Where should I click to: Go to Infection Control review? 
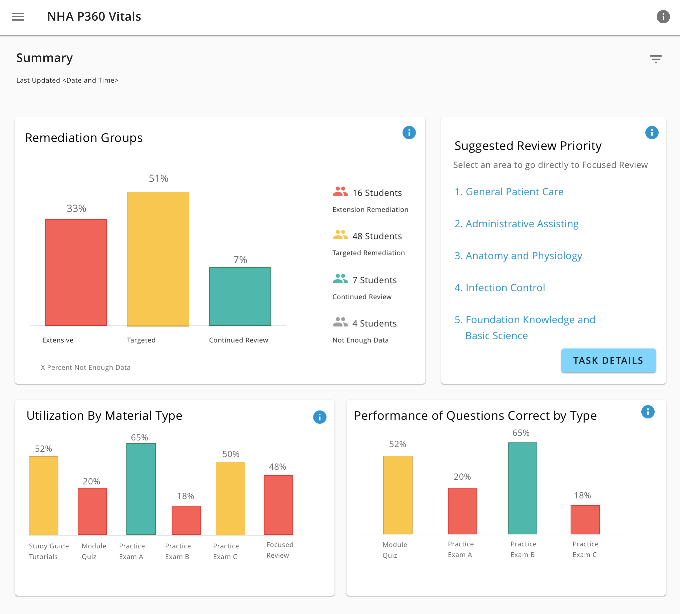500,287
